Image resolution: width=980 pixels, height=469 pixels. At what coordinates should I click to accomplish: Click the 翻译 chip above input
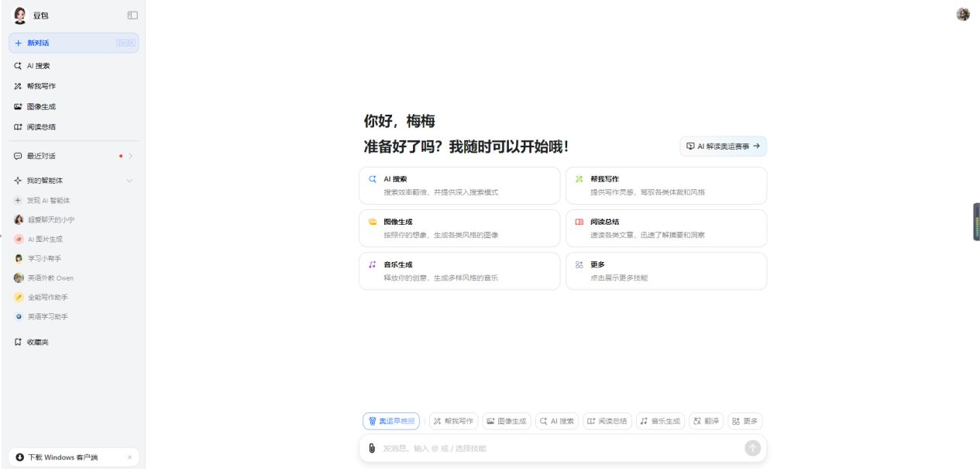pyautogui.click(x=706, y=421)
